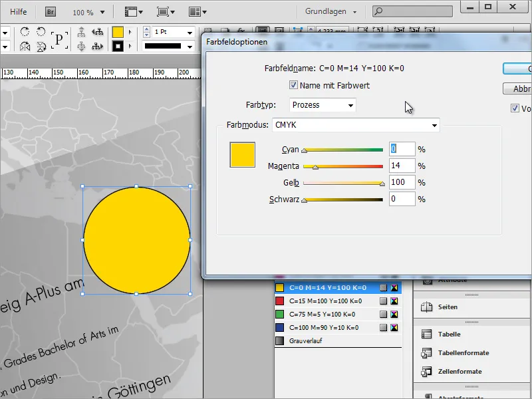Screen dimensions: 532x399
Task: Click the select previous object icon
Action: [98, 32]
